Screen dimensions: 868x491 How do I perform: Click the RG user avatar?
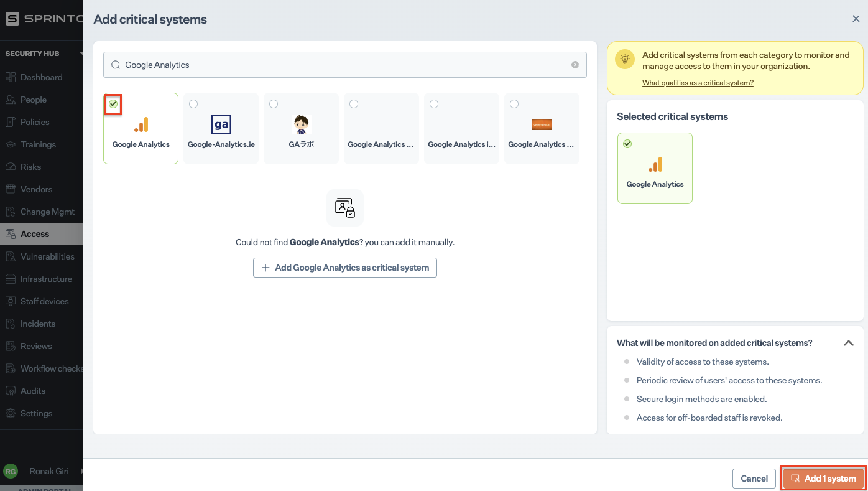click(x=11, y=471)
